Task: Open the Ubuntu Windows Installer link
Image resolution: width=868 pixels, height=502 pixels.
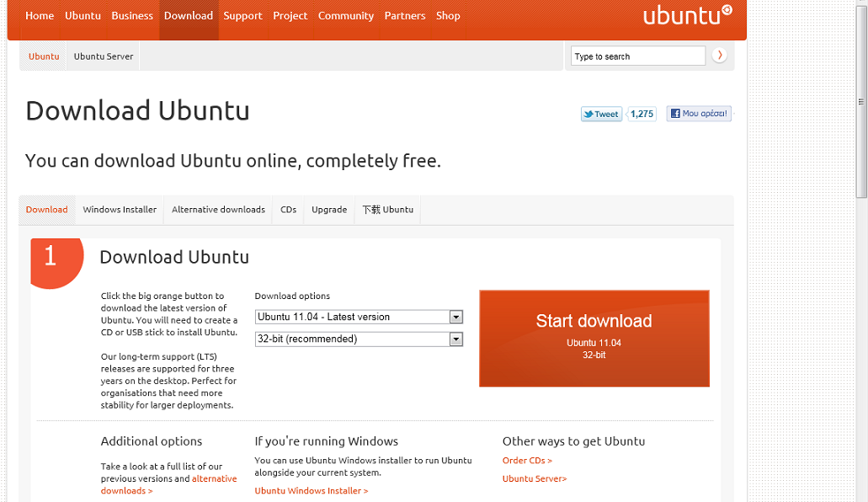Action: [x=312, y=491]
